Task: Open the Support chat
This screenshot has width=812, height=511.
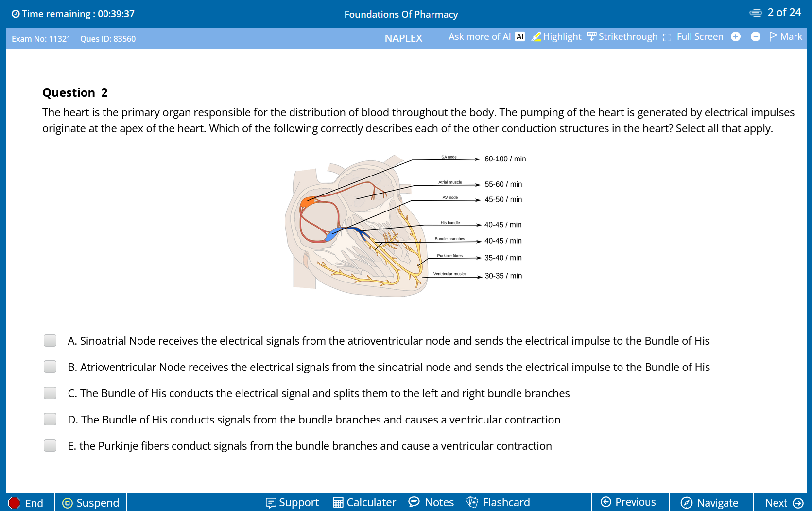Action: point(293,502)
